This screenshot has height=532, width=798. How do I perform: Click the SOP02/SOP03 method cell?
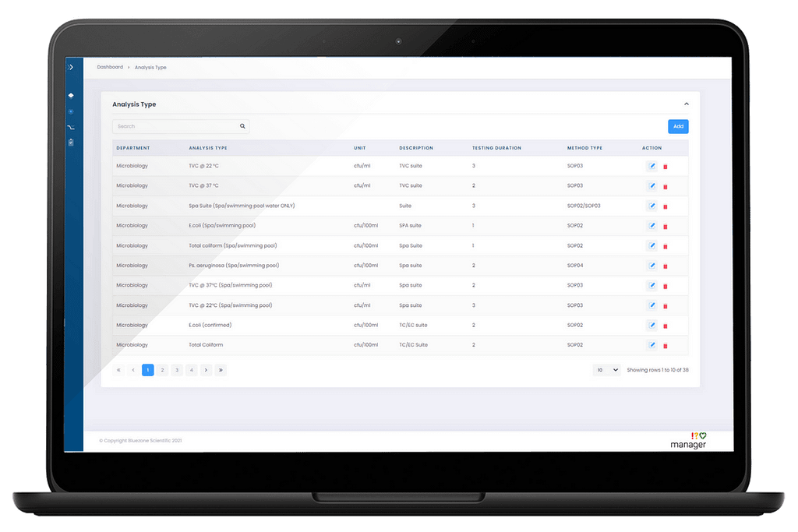pos(584,206)
